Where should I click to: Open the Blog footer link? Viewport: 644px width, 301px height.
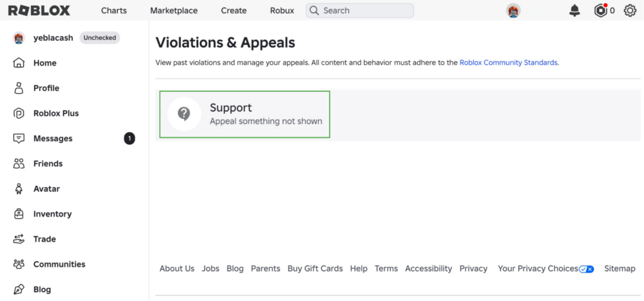click(x=235, y=268)
